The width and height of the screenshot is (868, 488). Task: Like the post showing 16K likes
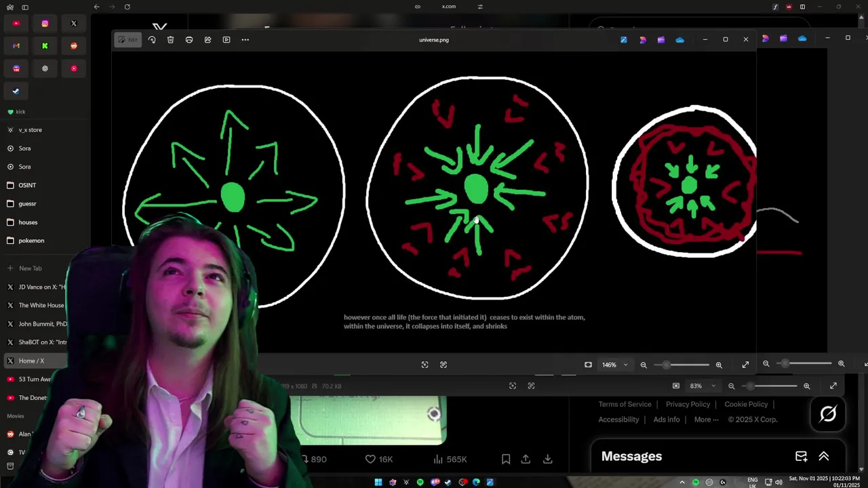(379, 459)
